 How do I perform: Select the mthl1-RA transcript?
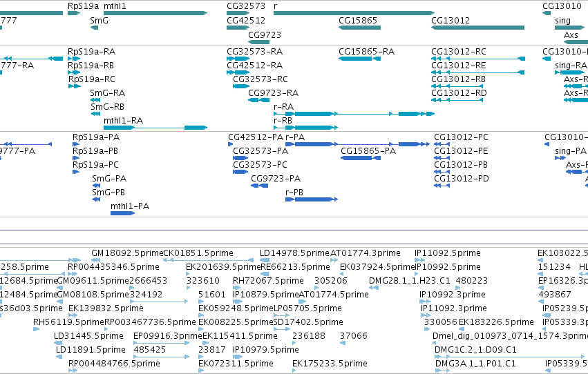[155, 128]
